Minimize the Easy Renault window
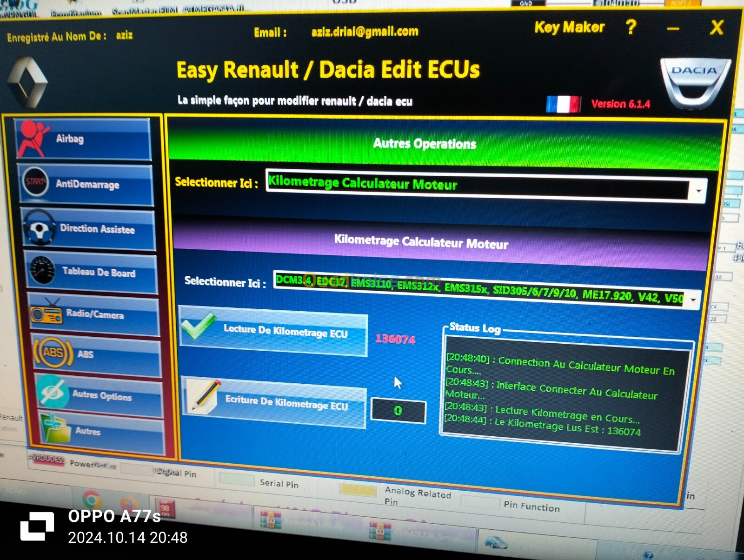The height and width of the screenshot is (560, 744). coord(673,29)
